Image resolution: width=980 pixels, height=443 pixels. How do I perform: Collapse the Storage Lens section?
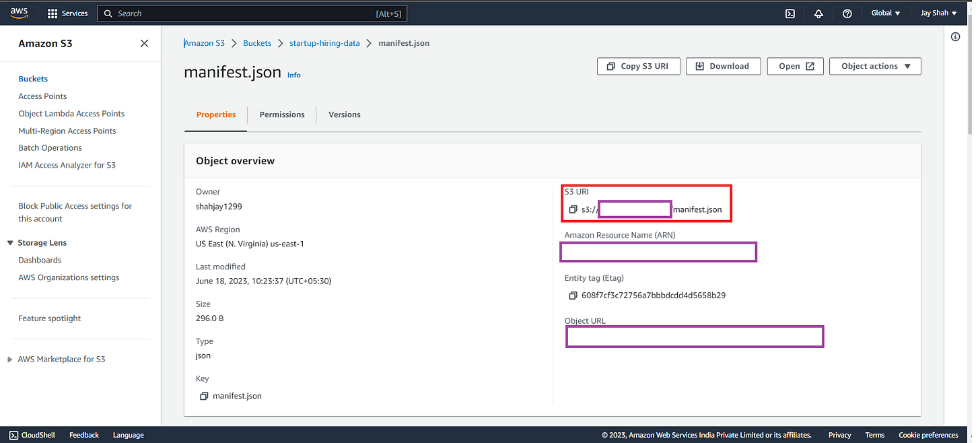(10, 243)
